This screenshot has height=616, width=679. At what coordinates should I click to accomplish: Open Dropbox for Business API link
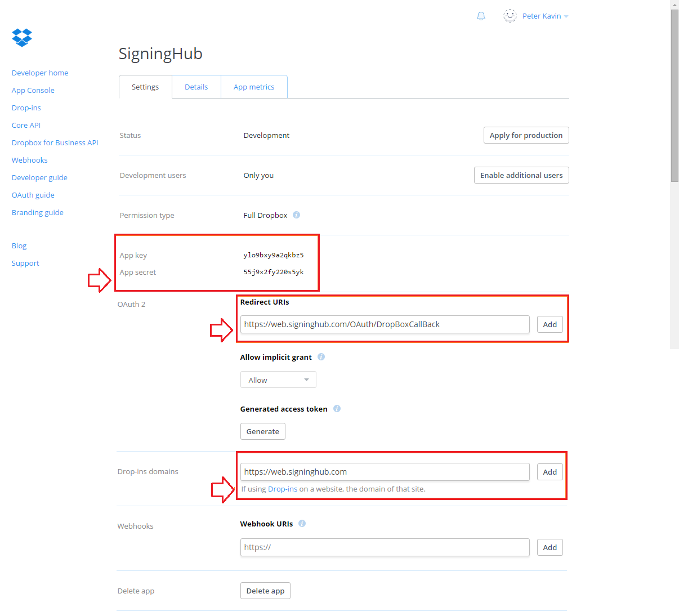tap(55, 142)
